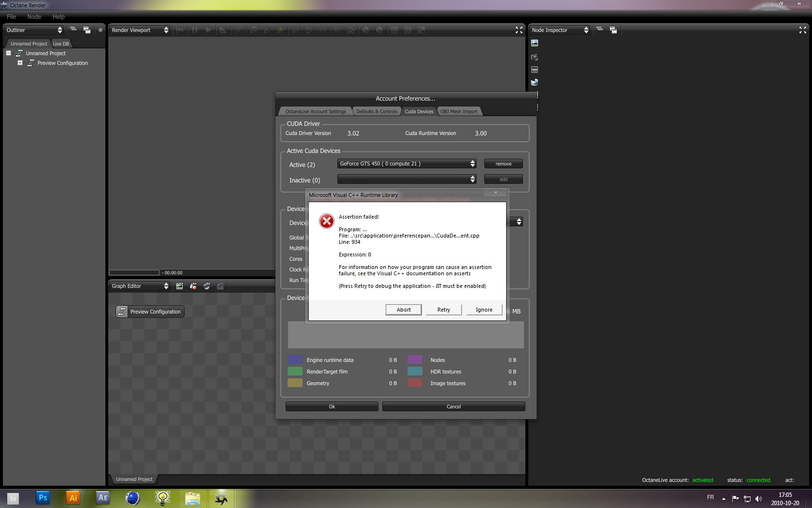Switch to the Live DB tab
Viewport: 812px width, 508px height.
click(x=61, y=44)
